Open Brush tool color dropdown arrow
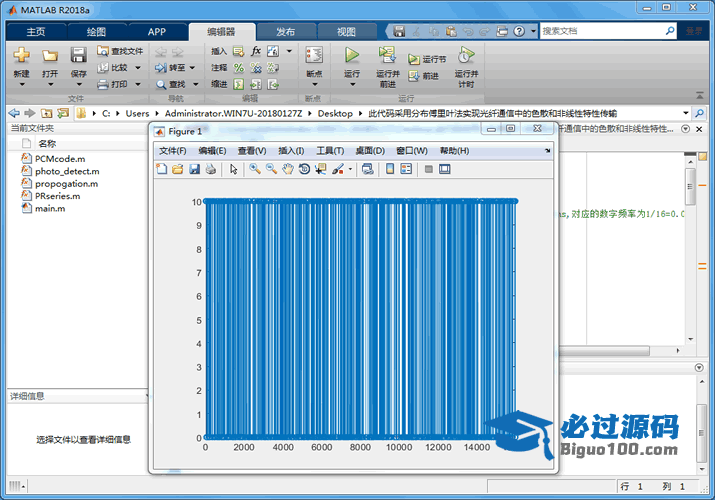Screen dimensions: 715x500 (350, 169)
